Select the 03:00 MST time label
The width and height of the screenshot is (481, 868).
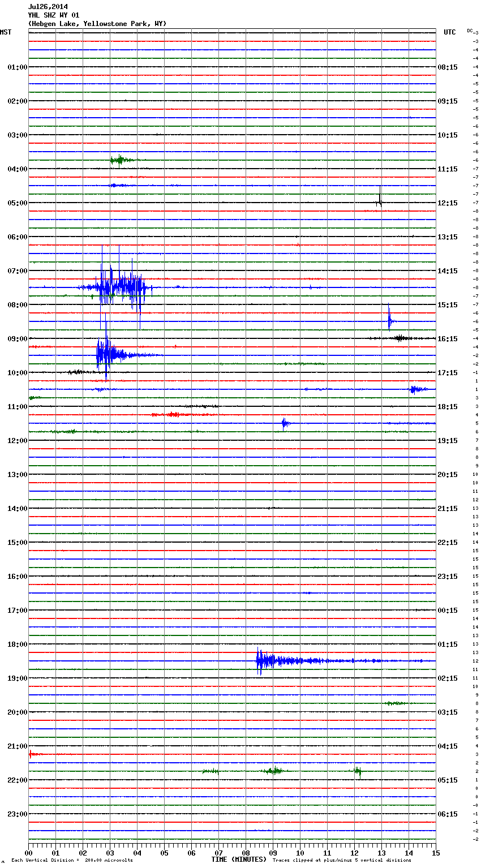click(17, 135)
